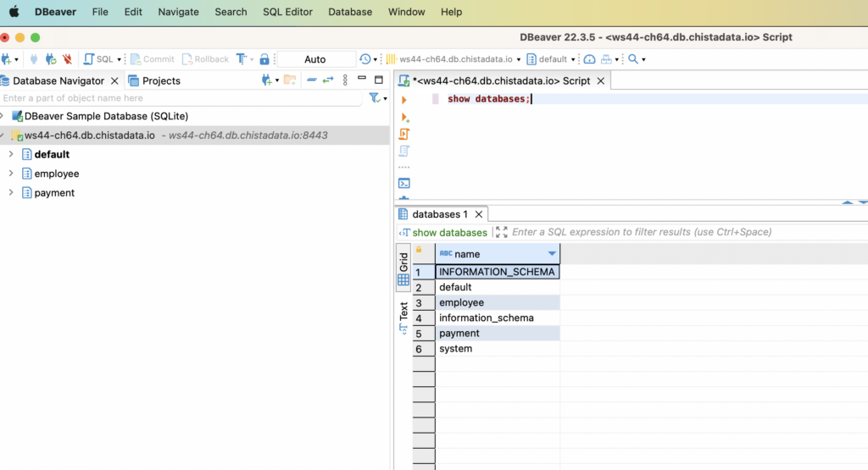The width and height of the screenshot is (868, 470).
Task: Open the SQL Editor menu
Action: click(x=287, y=12)
